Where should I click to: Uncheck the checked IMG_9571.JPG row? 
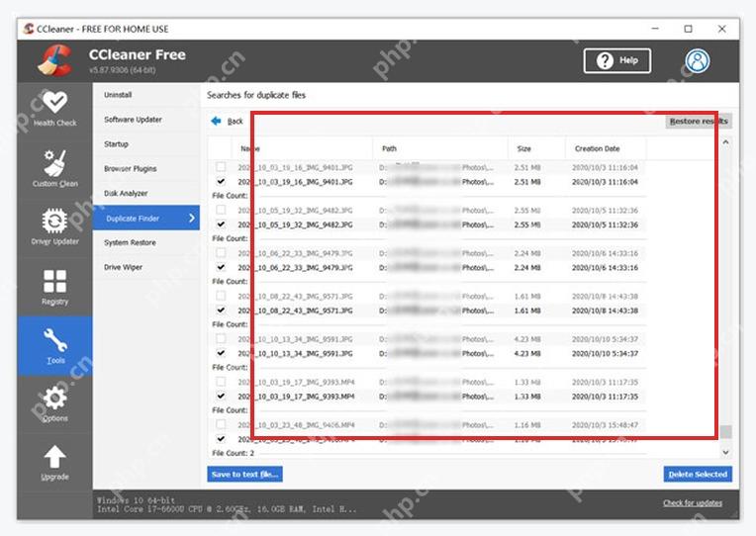(221, 310)
